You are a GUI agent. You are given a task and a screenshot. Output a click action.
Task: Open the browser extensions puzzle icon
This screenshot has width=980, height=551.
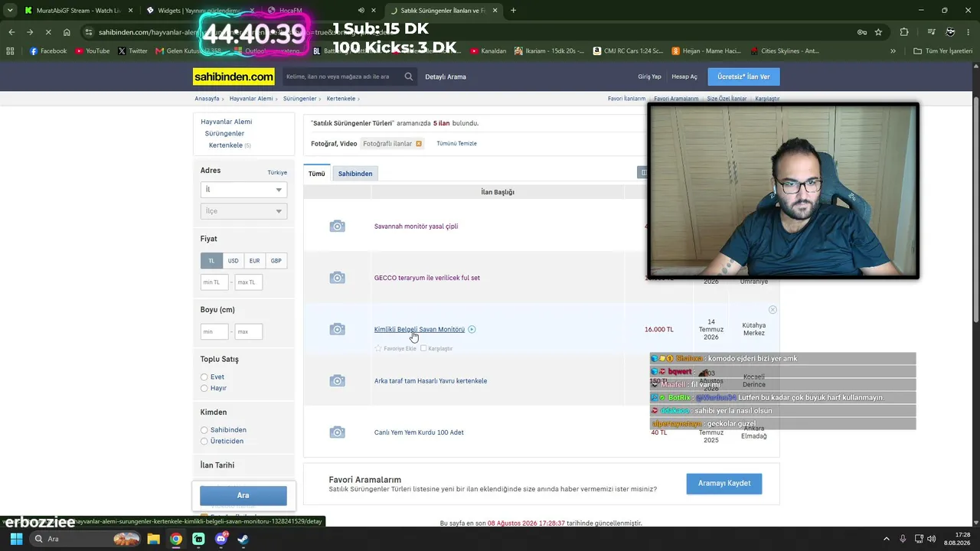[904, 32]
